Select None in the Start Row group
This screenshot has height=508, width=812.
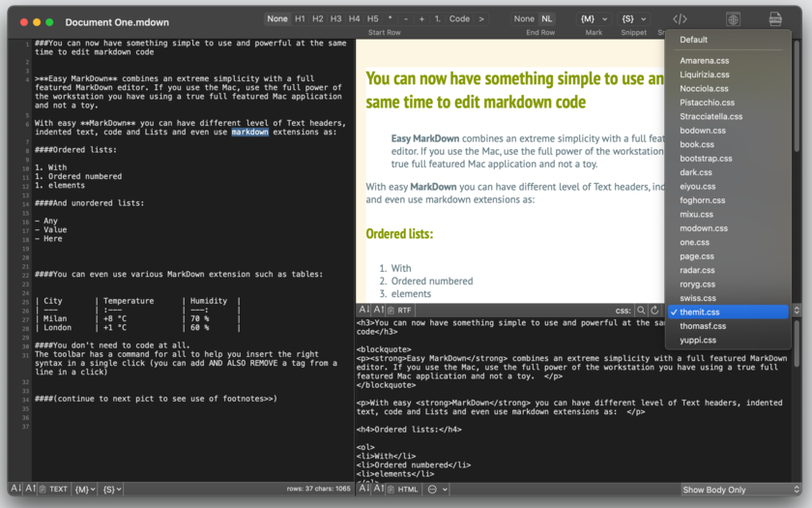277,18
